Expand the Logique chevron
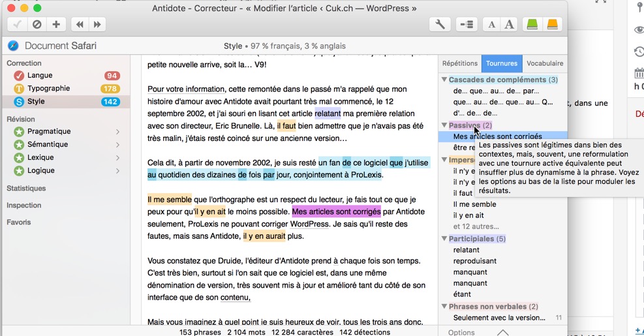The image size is (644, 336). pyautogui.click(x=117, y=171)
